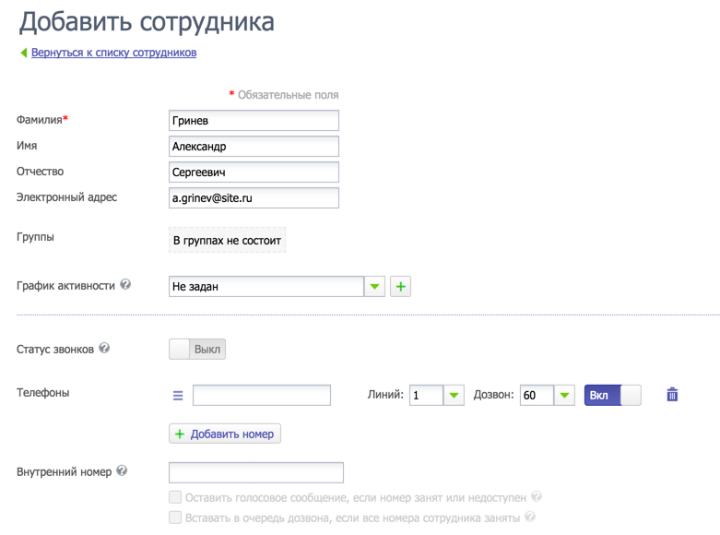This screenshot has width=720, height=535.
Task: Focus the Электронный адрес field
Action: (254, 198)
